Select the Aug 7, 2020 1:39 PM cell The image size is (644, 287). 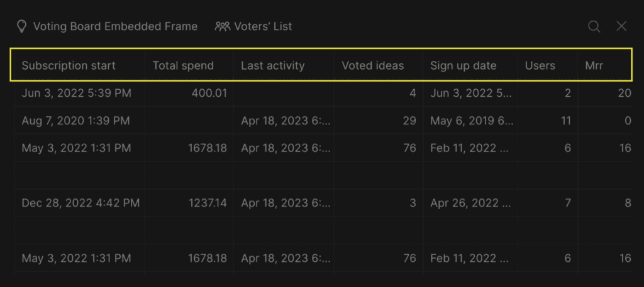[79, 121]
